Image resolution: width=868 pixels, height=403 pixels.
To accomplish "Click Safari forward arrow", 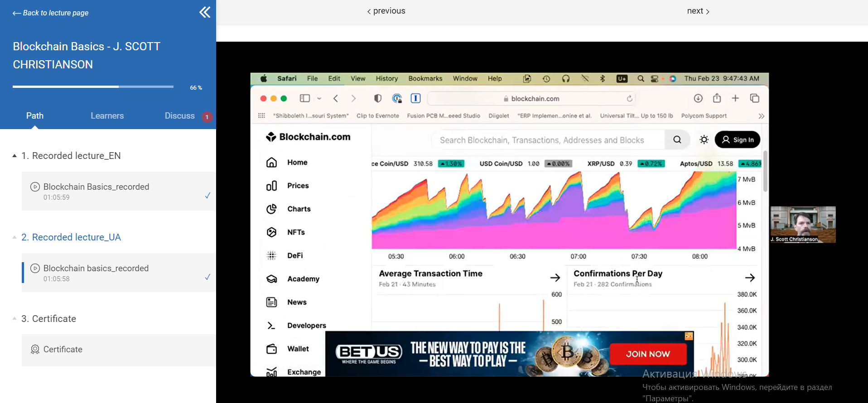I will pos(353,98).
